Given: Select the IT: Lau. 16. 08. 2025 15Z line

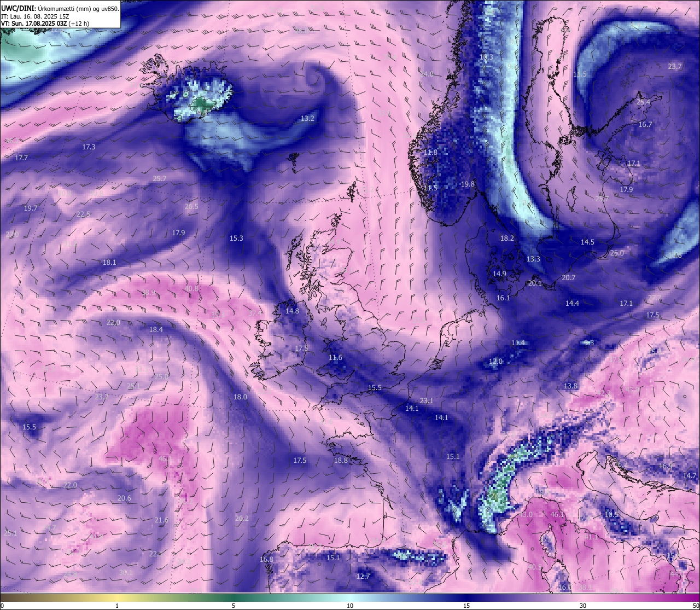Looking at the screenshot, I should (x=35, y=16).
